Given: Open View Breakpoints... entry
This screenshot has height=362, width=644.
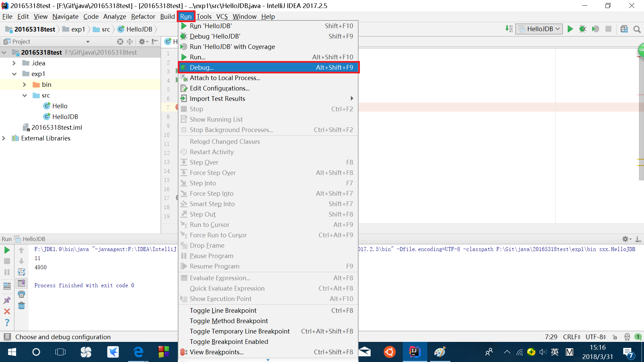Looking at the screenshot, I should tap(268, 352).
